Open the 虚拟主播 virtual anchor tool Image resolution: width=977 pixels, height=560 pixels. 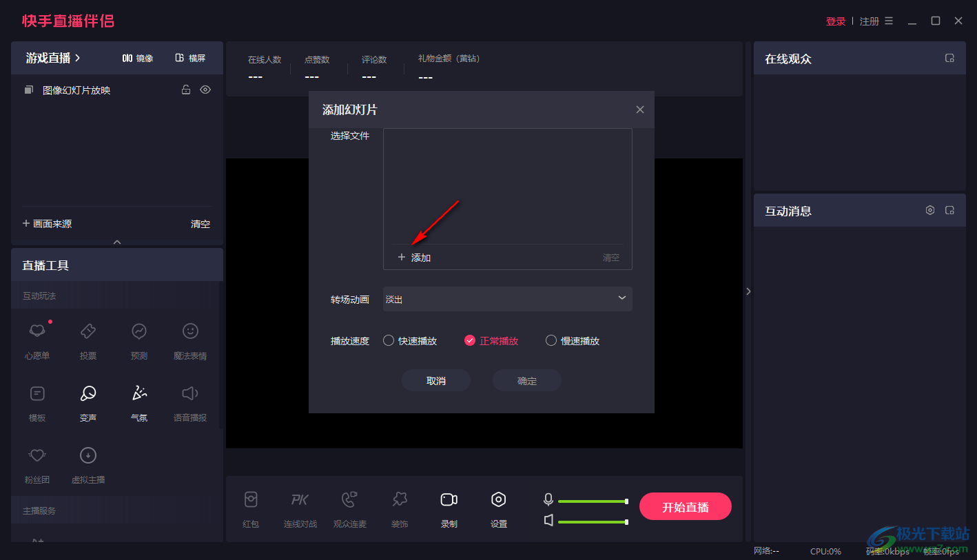point(88,464)
